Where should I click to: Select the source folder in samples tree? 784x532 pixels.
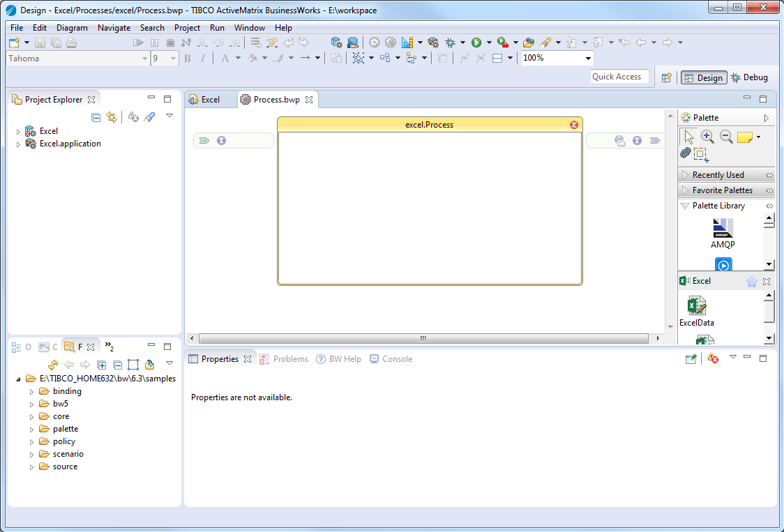point(65,466)
